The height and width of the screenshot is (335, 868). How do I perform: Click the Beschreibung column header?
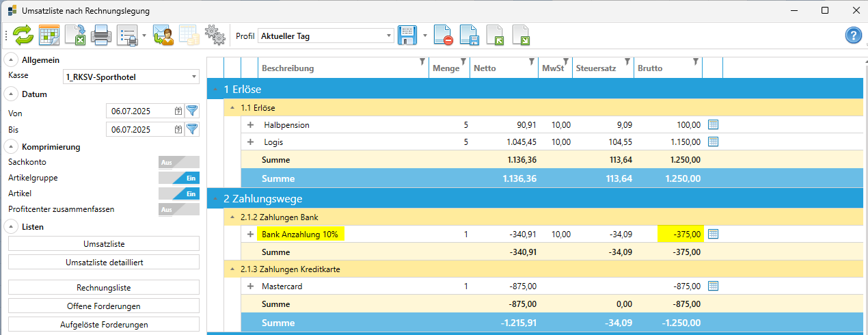point(288,68)
